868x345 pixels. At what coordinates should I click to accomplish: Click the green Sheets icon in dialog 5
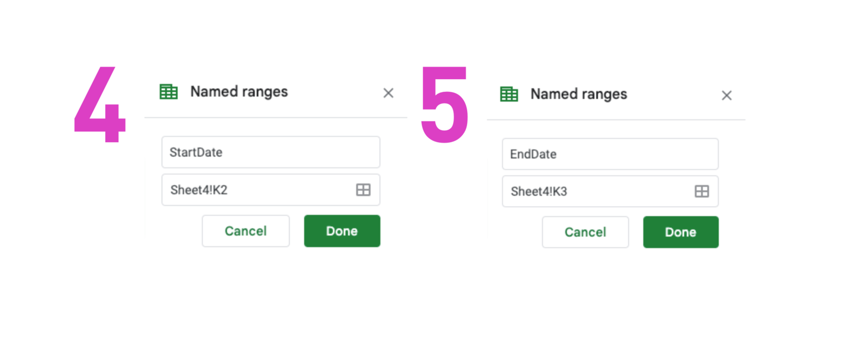(508, 93)
